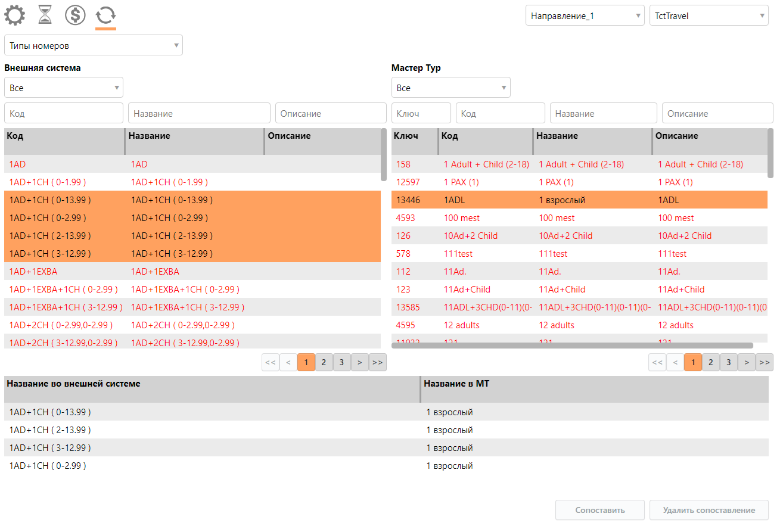
Task: Select the circular sync arrows icon
Action: (105, 15)
